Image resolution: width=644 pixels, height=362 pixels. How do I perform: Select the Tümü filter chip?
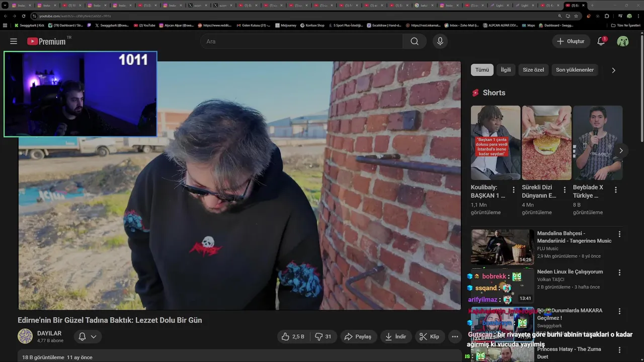[x=482, y=70]
